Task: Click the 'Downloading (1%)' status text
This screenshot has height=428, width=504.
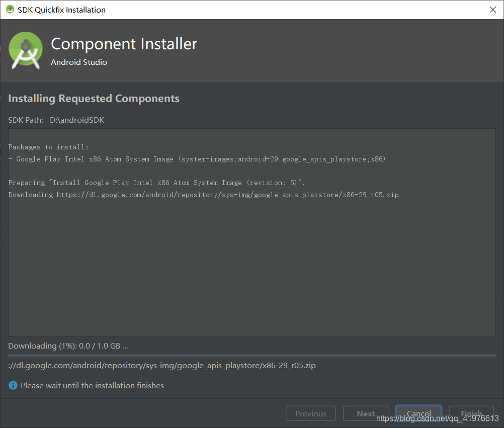Action: pos(68,346)
